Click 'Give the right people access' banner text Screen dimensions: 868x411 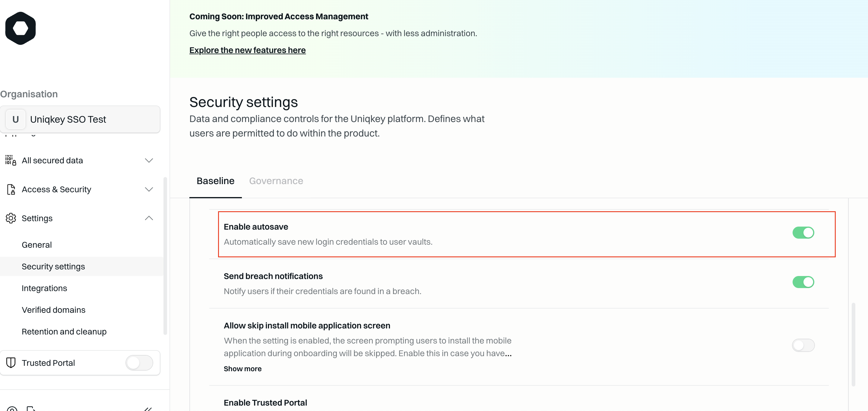click(333, 33)
